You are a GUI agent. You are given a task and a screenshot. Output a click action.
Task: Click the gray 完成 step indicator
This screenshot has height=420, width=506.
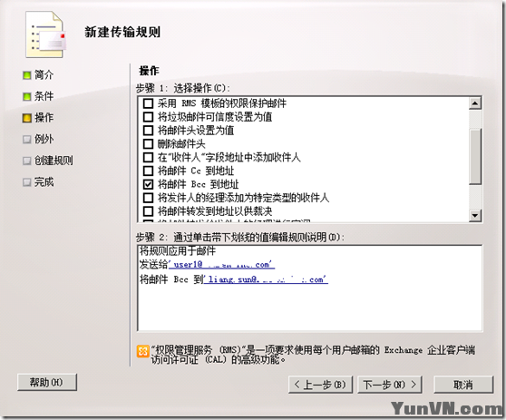click(x=27, y=182)
